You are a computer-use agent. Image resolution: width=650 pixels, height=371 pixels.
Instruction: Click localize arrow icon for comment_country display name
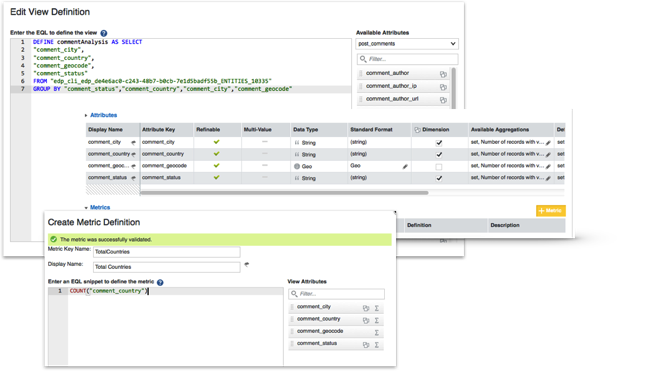133,154
